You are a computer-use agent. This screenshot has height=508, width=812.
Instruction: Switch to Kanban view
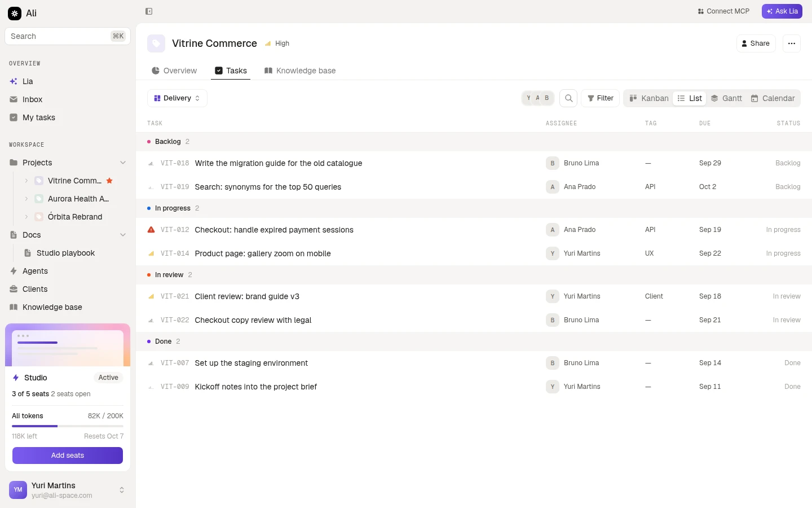coord(649,98)
